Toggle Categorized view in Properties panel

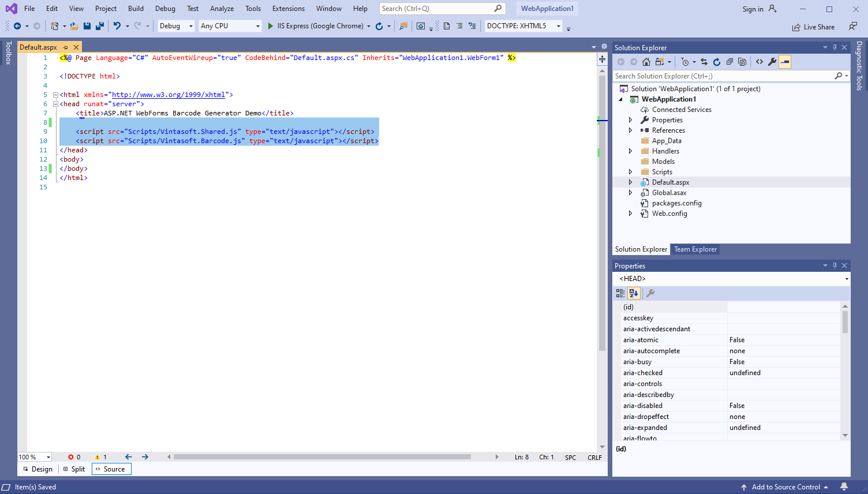pos(620,293)
